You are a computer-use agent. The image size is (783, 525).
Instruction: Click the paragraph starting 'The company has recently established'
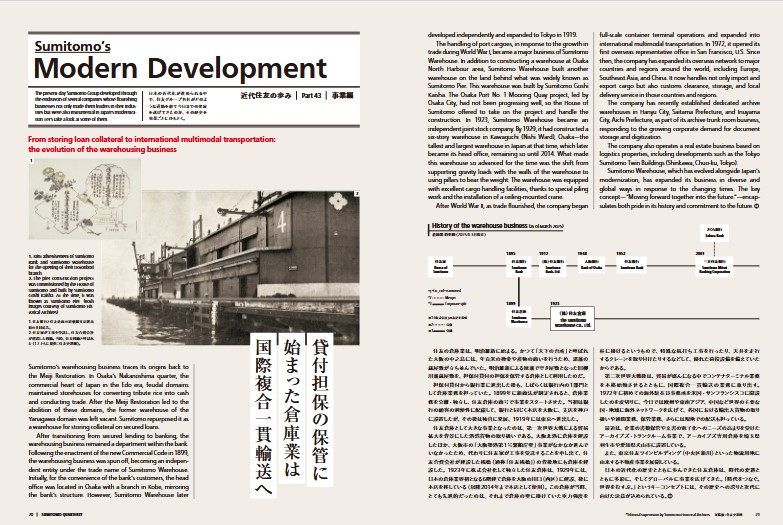coord(680,120)
